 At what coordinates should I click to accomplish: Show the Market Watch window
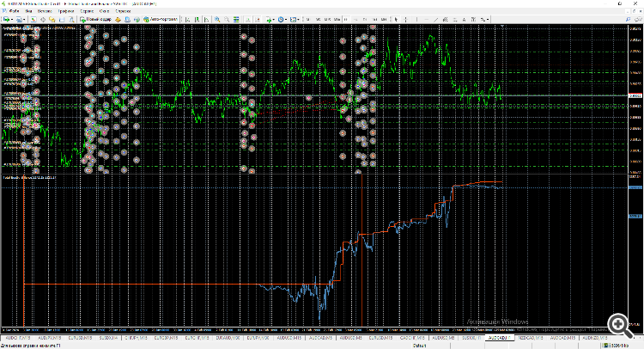click(33, 19)
